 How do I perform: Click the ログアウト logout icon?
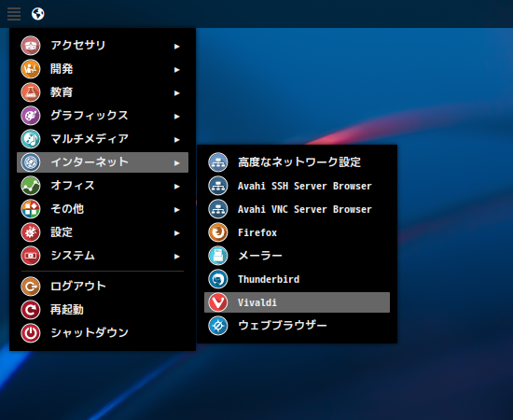tap(31, 287)
